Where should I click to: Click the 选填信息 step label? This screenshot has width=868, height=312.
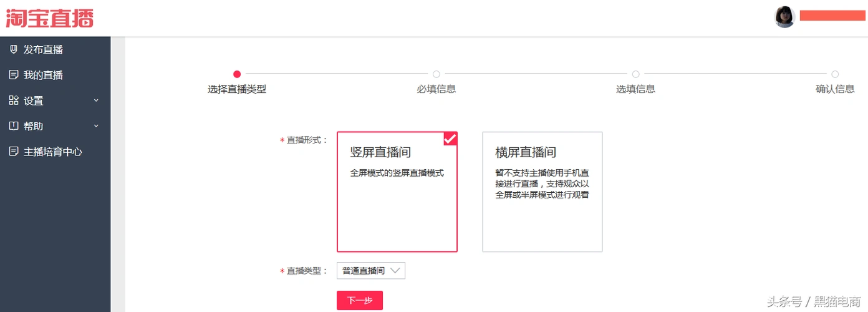pos(635,89)
